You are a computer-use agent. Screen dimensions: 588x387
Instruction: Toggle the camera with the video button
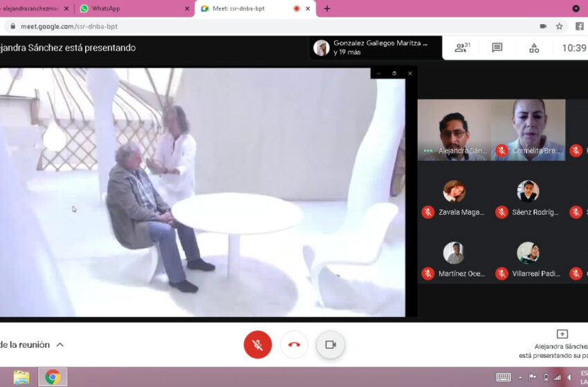tap(331, 344)
